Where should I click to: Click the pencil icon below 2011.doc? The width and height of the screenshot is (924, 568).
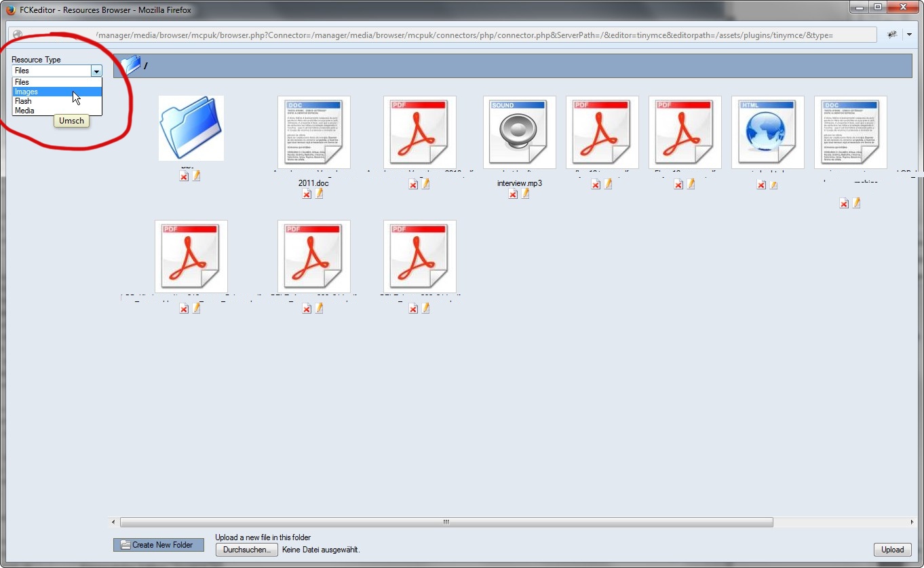[319, 193]
